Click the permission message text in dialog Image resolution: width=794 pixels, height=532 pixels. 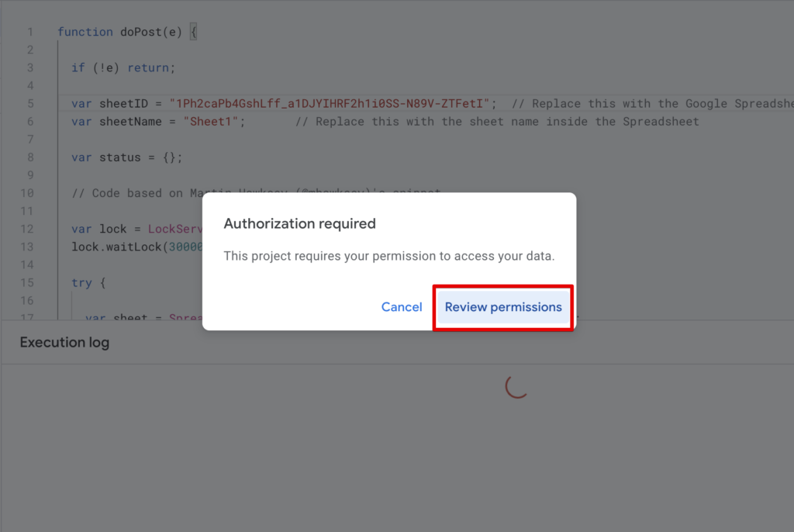(x=390, y=254)
